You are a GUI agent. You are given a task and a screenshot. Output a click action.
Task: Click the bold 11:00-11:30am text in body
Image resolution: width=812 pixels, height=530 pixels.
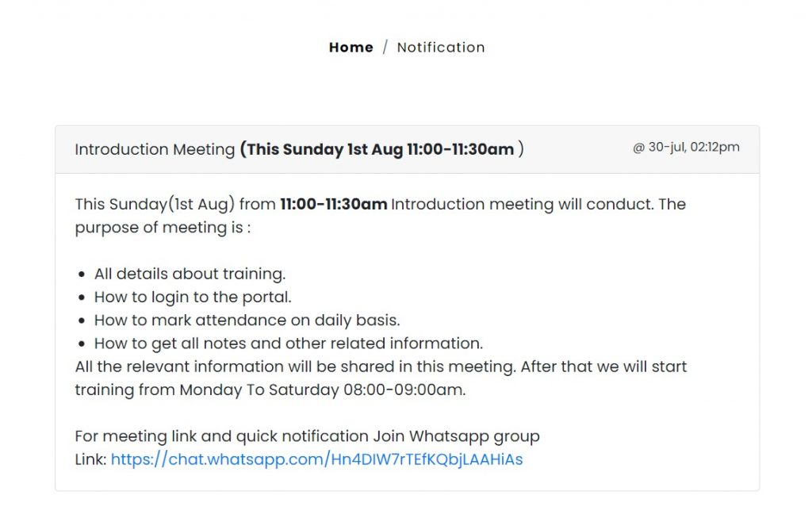pyautogui.click(x=334, y=204)
